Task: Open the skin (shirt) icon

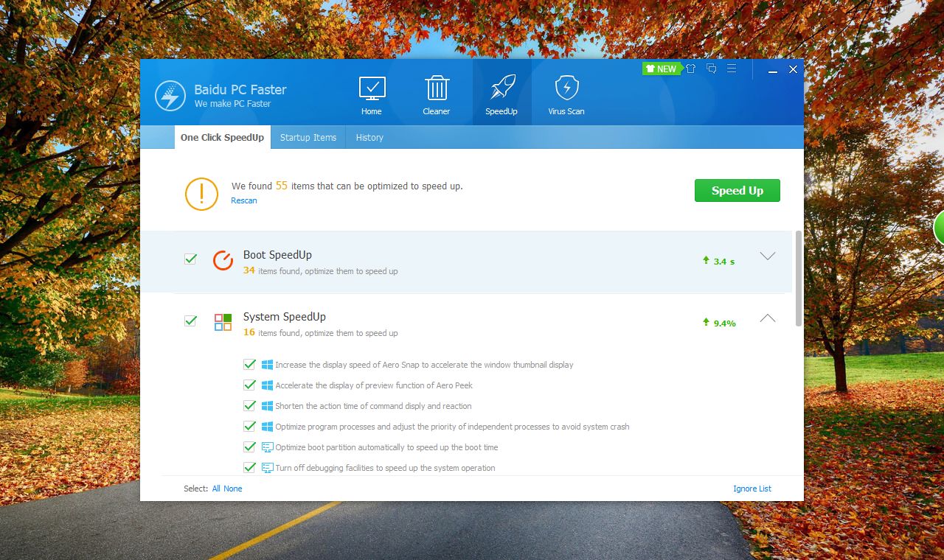Action: click(x=690, y=69)
